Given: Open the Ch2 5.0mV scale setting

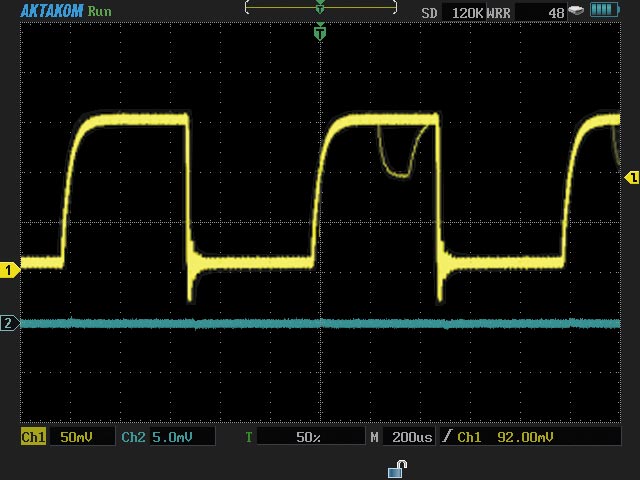Looking at the screenshot, I should point(180,437).
